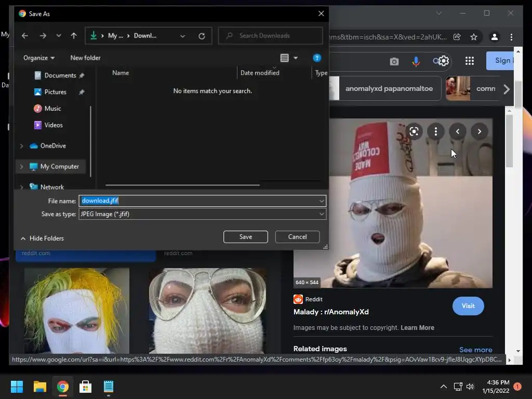532x399 pixels.
Task: Collapse folders with Hide Folders
Action: 42,238
